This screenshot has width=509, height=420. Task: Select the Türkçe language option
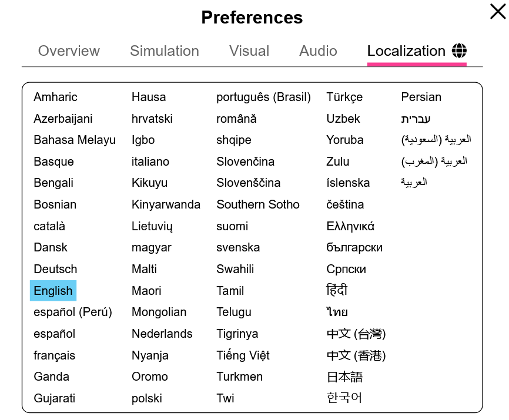[x=344, y=97]
